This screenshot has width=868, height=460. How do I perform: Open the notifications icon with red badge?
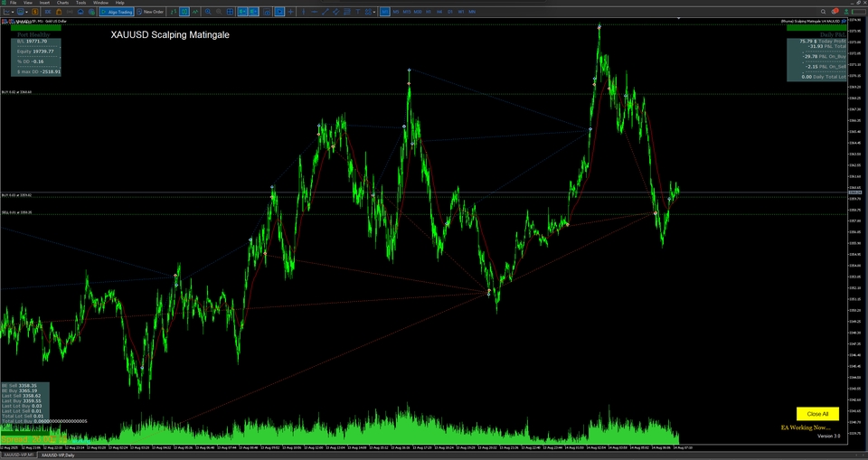click(834, 12)
